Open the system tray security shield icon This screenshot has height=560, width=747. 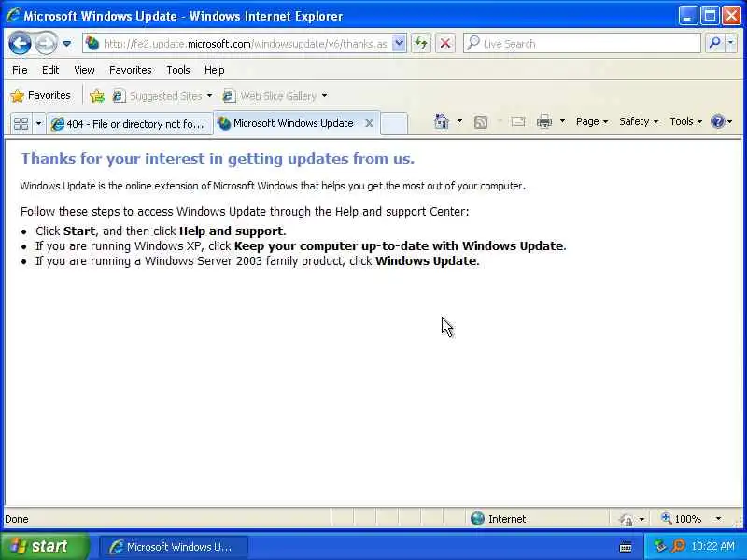pos(660,546)
